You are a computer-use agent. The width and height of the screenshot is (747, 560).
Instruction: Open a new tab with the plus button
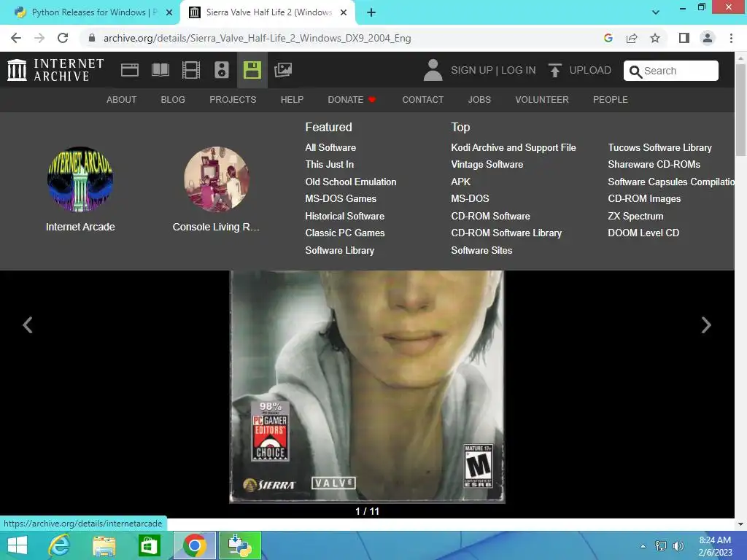tap(371, 12)
